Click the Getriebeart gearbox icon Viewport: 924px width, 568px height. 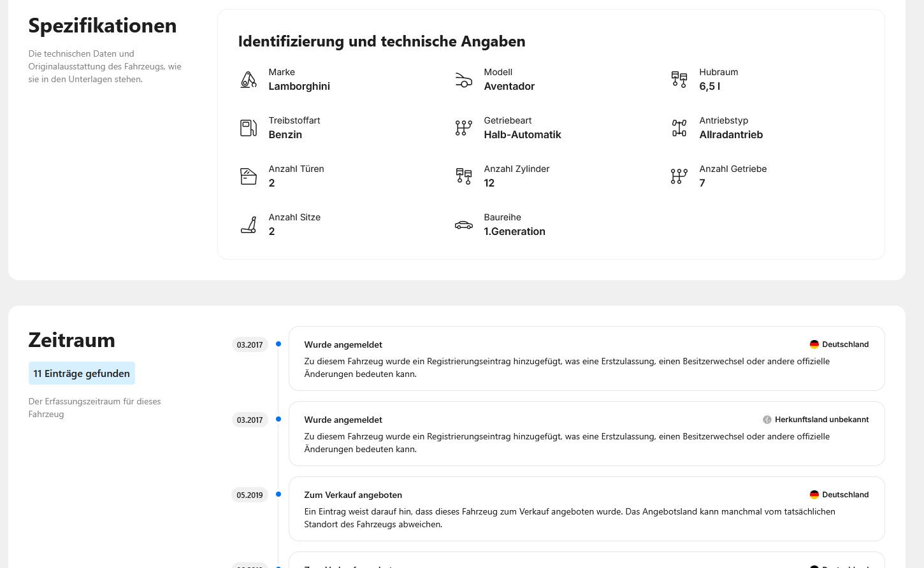tap(464, 128)
